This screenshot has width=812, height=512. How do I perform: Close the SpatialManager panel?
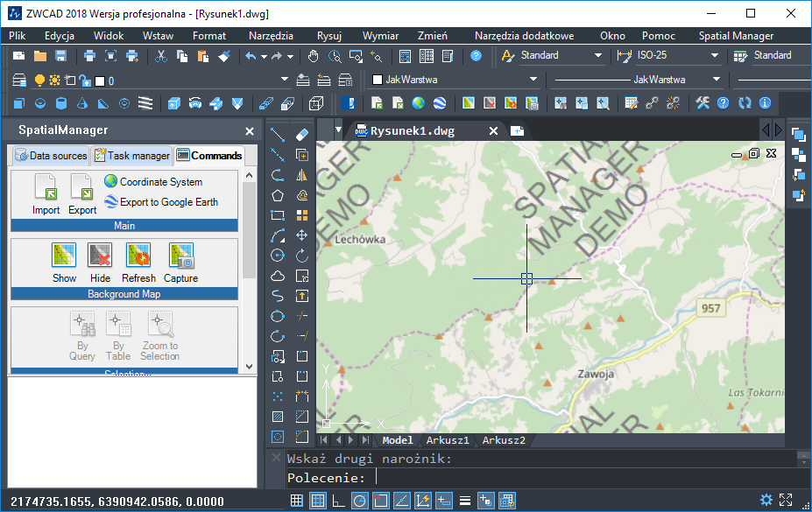point(250,131)
